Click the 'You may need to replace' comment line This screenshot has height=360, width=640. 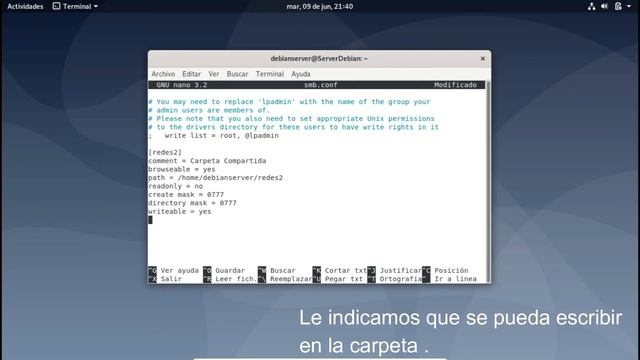[289, 102]
